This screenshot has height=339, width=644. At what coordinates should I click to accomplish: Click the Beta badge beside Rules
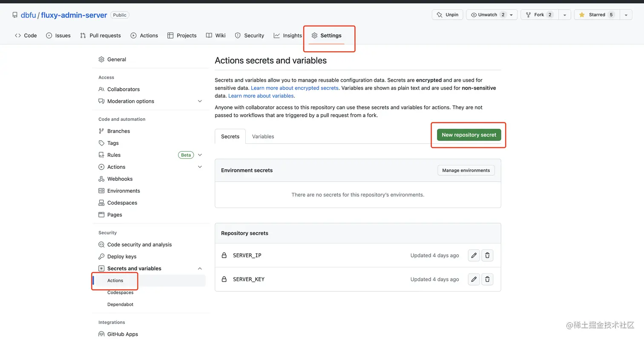click(186, 155)
